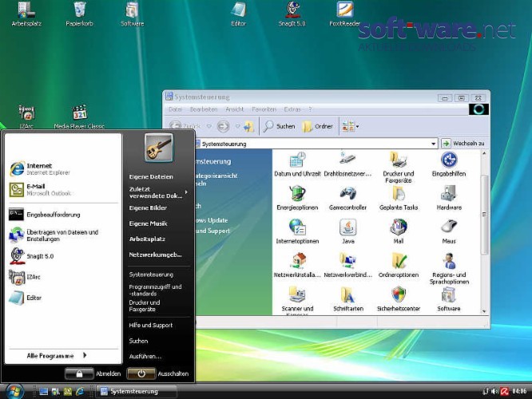Image resolution: width=532 pixels, height=399 pixels.
Task: Open the Eingabehilfen icon
Action: point(449,164)
